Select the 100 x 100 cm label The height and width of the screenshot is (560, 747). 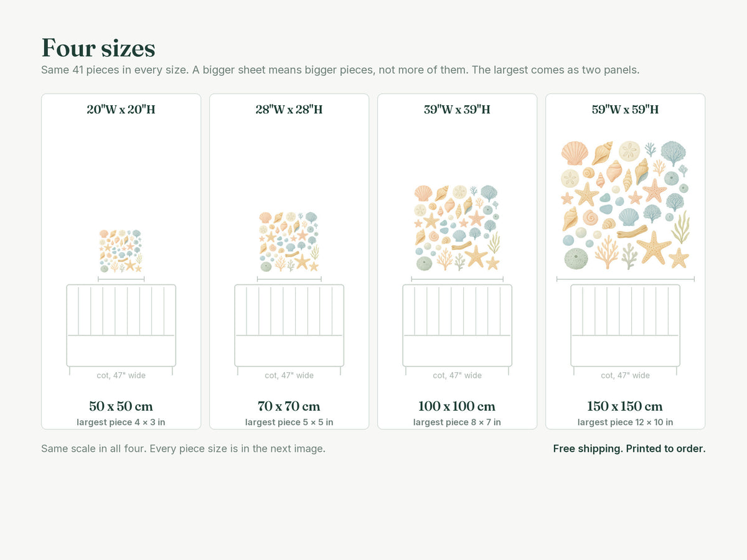457,406
